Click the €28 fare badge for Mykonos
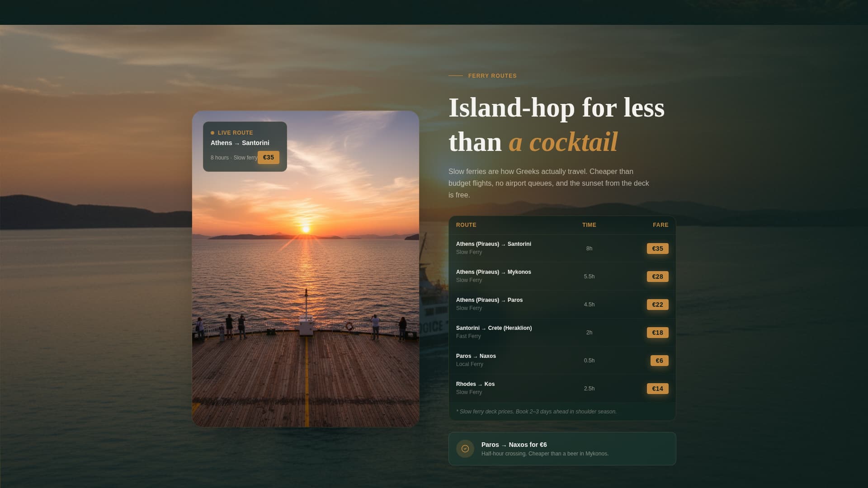The height and width of the screenshot is (488, 868). pyautogui.click(x=657, y=276)
